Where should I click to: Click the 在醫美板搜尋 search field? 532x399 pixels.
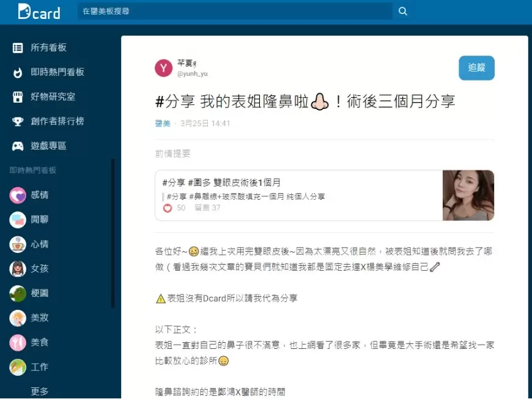pos(235,11)
